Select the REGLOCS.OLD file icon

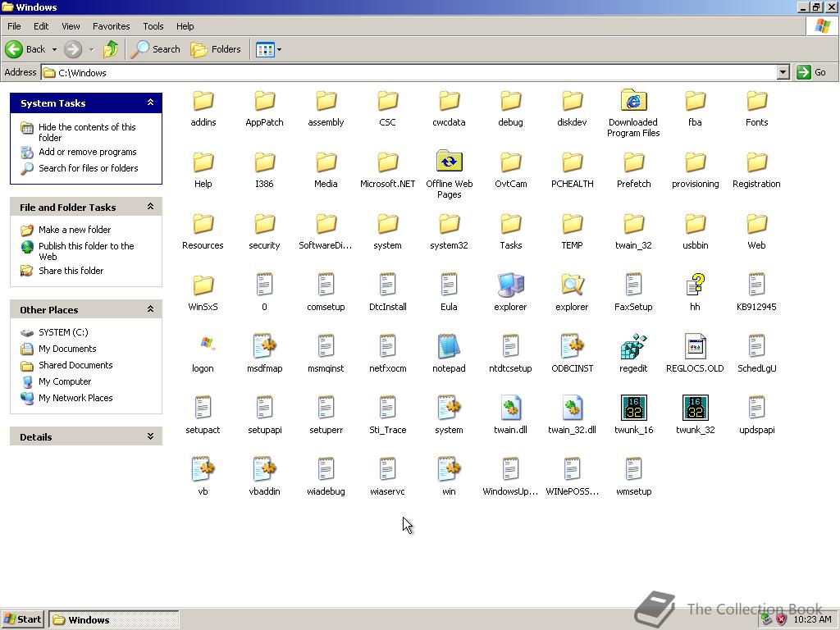point(695,347)
